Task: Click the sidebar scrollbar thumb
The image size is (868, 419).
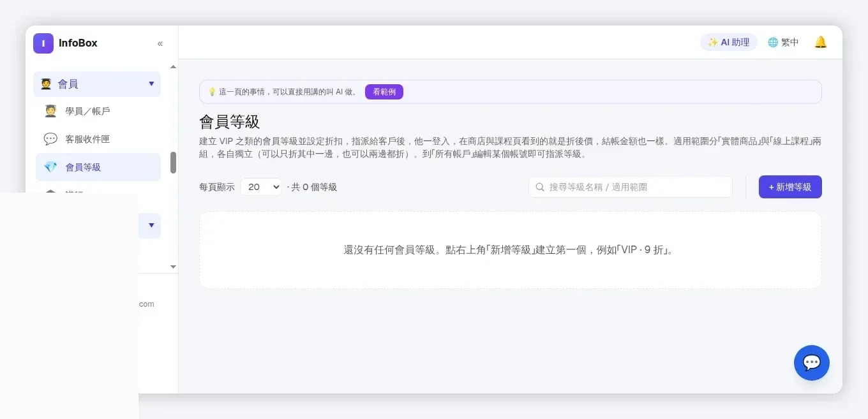Action: pos(173,163)
